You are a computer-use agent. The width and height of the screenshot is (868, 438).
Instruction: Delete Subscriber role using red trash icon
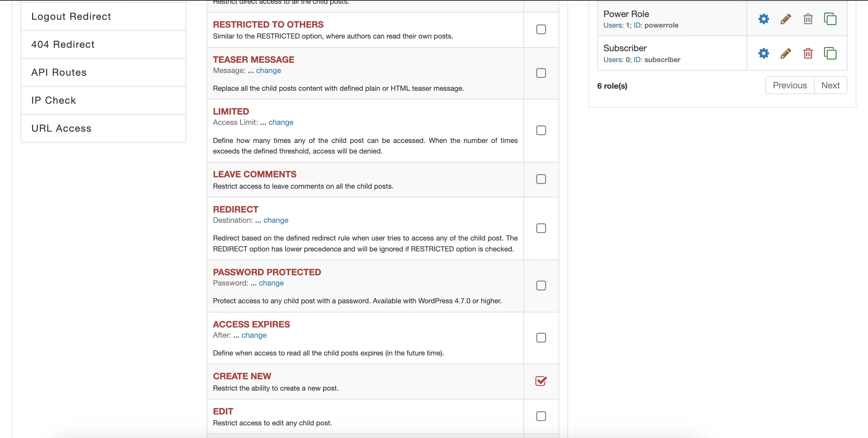[808, 53]
